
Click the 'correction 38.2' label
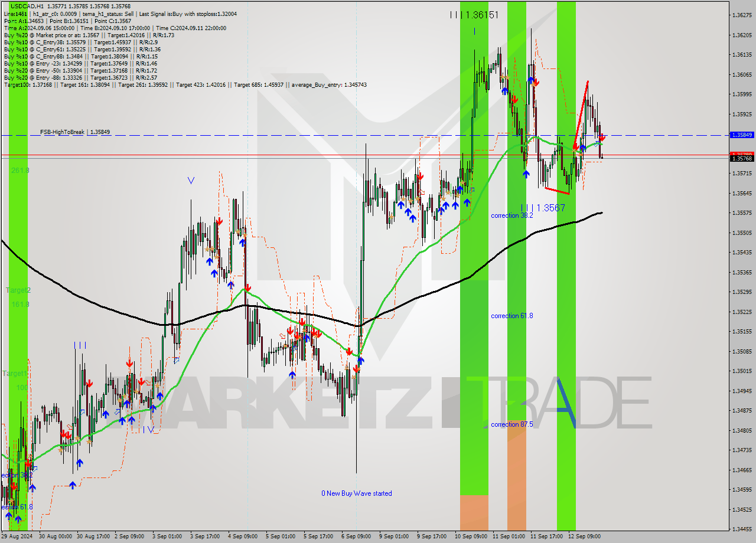512,216
